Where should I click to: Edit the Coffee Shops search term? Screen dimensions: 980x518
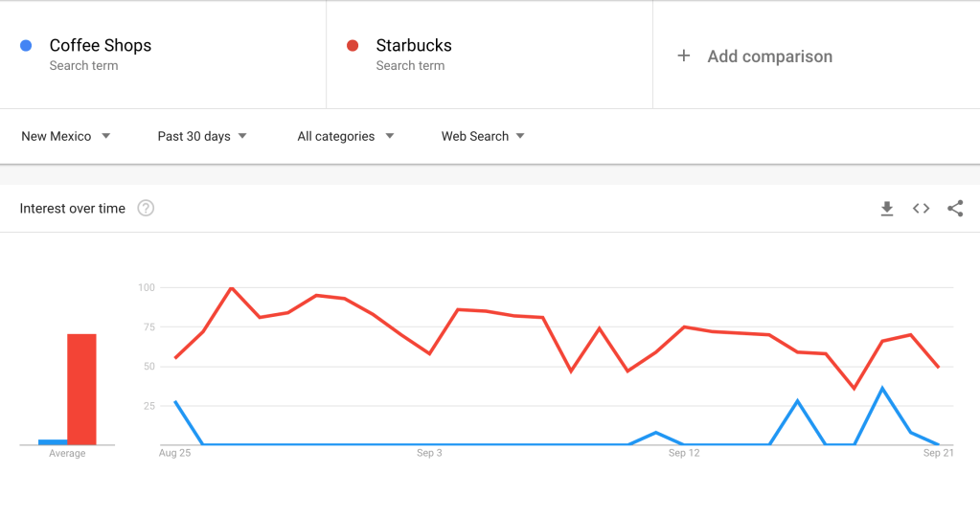point(101,46)
